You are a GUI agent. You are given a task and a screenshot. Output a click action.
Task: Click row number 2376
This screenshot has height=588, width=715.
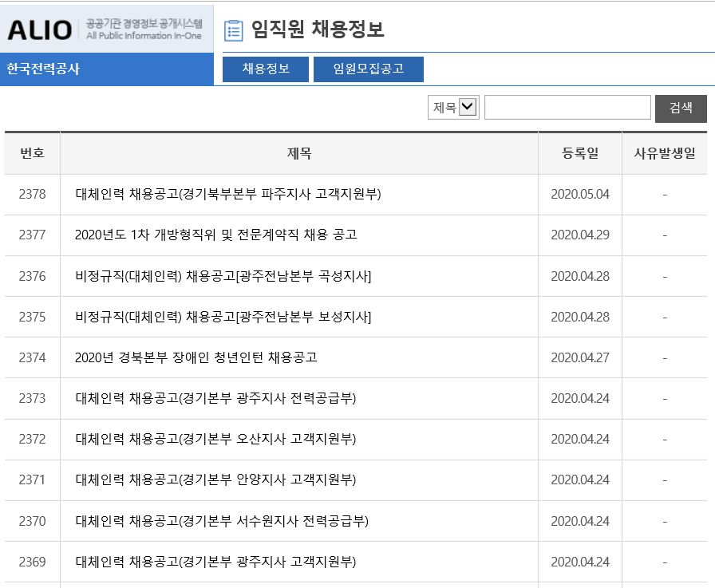[x=33, y=276]
